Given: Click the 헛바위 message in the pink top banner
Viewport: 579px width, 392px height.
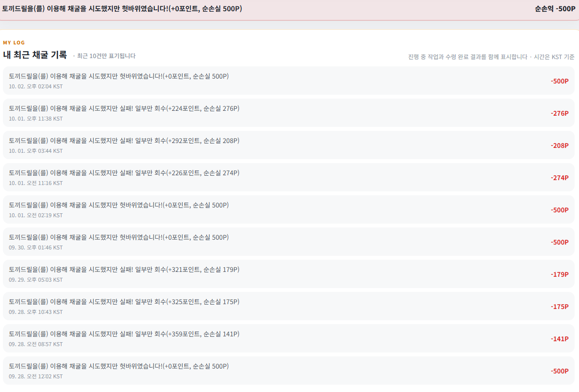Looking at the screenshot, I should coord(122,8).
